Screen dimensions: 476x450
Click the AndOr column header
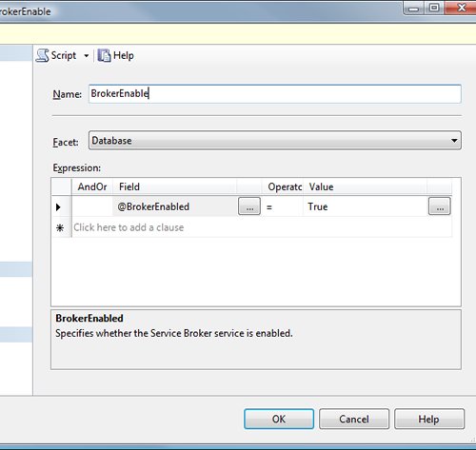click(x=92, y=186)
